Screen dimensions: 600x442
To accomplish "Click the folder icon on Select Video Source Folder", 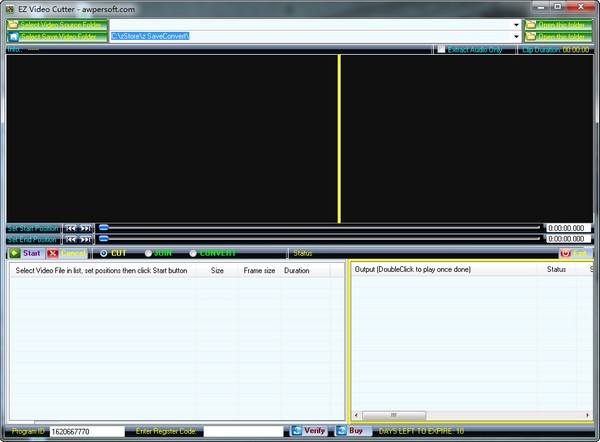I will [13, 25].
